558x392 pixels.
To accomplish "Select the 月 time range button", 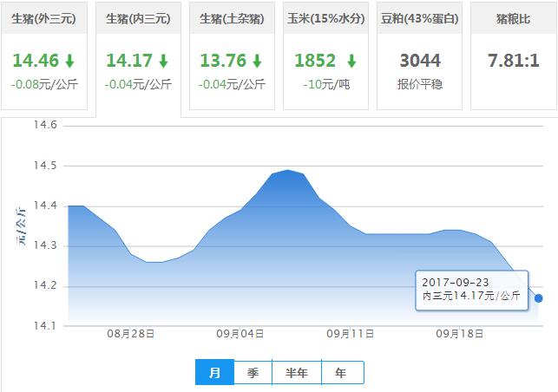I will pos(214,372).
